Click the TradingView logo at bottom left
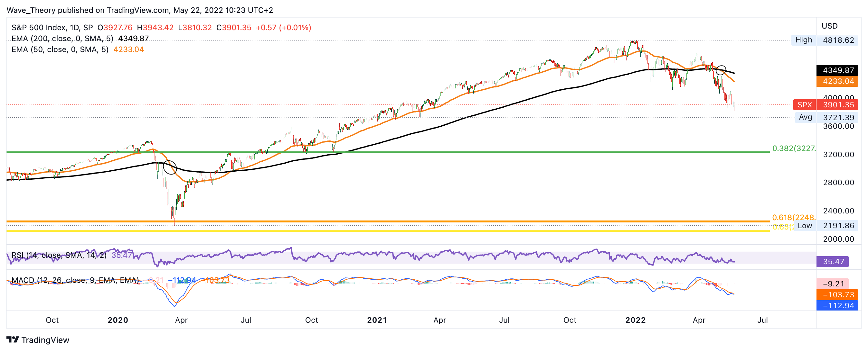 coord(38,339)
